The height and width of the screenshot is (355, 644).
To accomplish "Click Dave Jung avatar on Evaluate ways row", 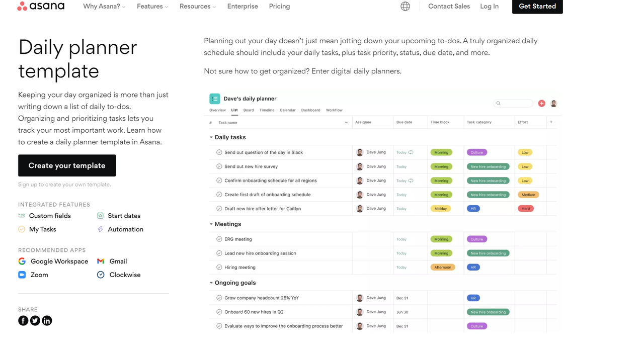I will (x=360, y=326).
